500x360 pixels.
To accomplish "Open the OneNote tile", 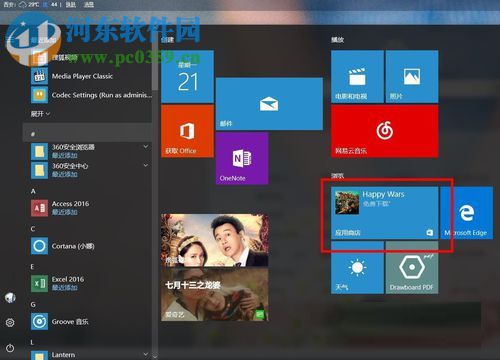I will click(x=242, y=158).
